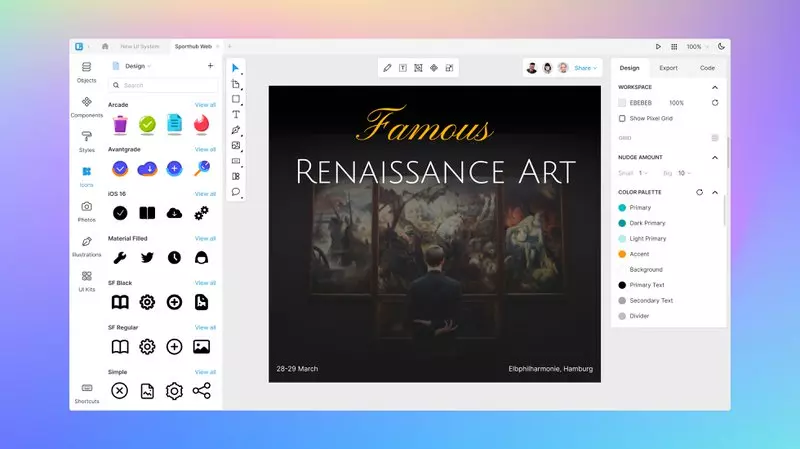Toggle dark mode moon icon
800x449 pixels.
tap(721, 46)
